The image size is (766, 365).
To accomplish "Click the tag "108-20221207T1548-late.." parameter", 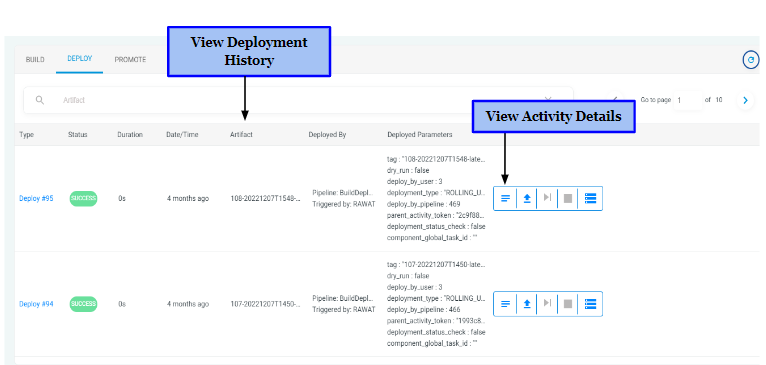I will click(436, 159).
